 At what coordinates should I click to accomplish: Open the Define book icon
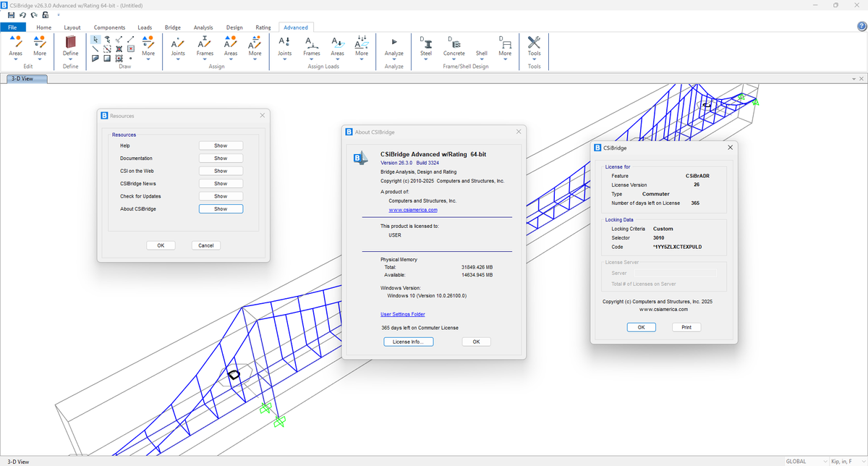pyautogui.click(x=70, y=41)
